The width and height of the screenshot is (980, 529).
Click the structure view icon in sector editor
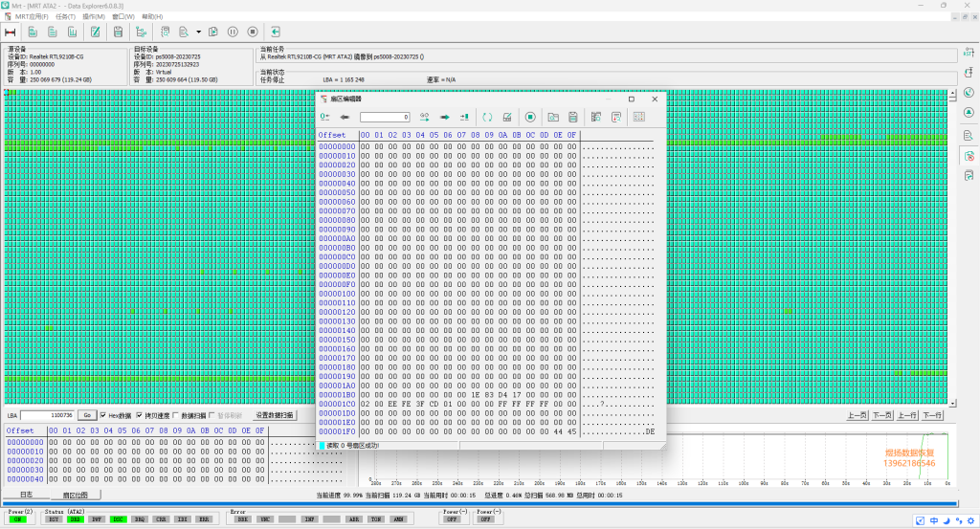[x=596, y=117]
